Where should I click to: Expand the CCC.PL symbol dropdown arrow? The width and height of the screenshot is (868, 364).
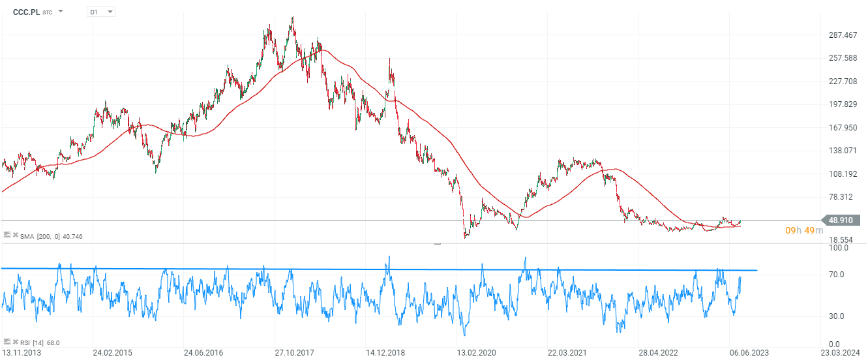pyautogui.click(x=61, y=12)
